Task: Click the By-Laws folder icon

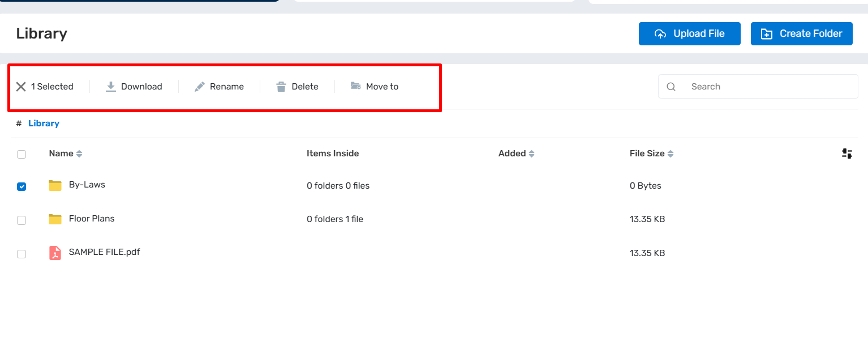Action: (x=55, y=185)
